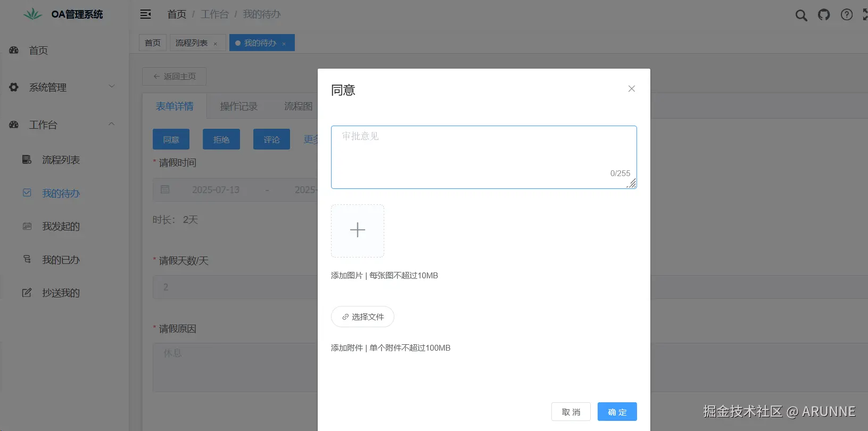Viewport: 868px width, 431px height.
Task: Open the GitHub icon link in header
Action: 824,15
